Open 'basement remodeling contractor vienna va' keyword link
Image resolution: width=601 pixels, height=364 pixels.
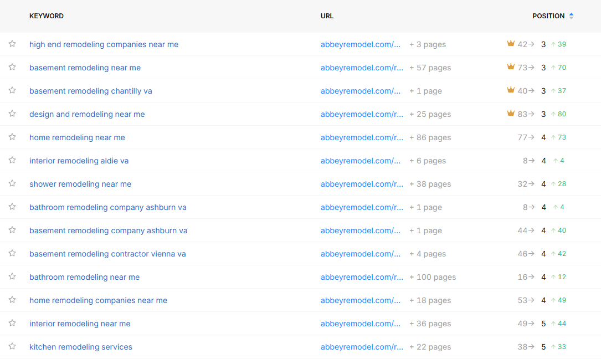tap(107, 254)
